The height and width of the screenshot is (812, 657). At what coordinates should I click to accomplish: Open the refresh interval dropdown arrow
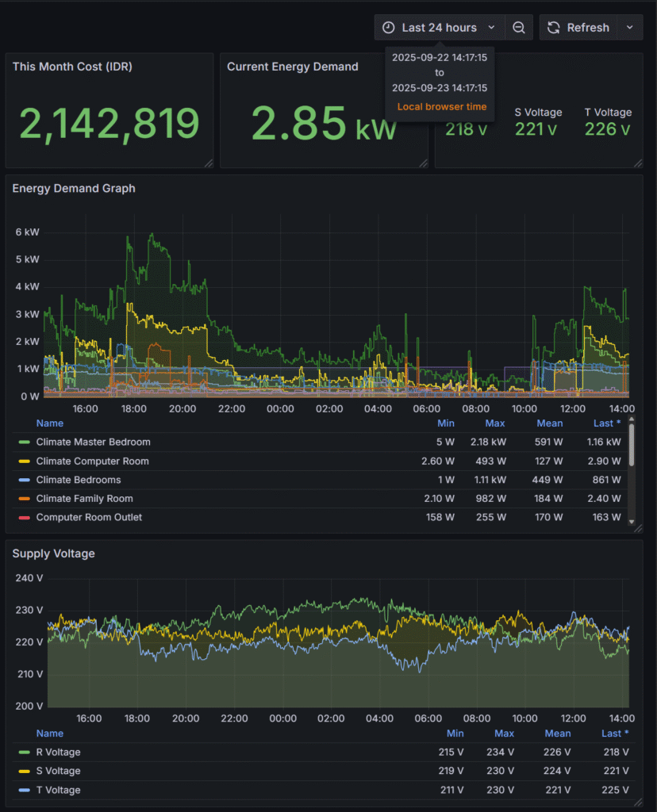point(629,28)
